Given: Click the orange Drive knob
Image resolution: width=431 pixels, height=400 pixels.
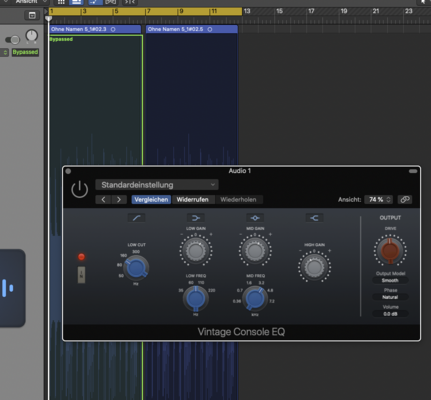Looking at the screenshot, I should [x=390, y=251].
